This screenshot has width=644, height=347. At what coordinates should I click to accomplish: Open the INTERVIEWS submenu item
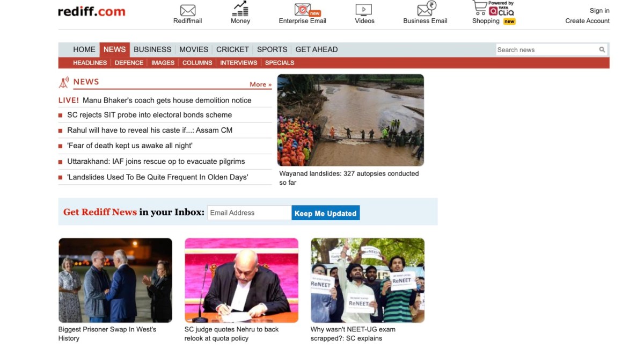pyautogui.click(x=238, y=63)
